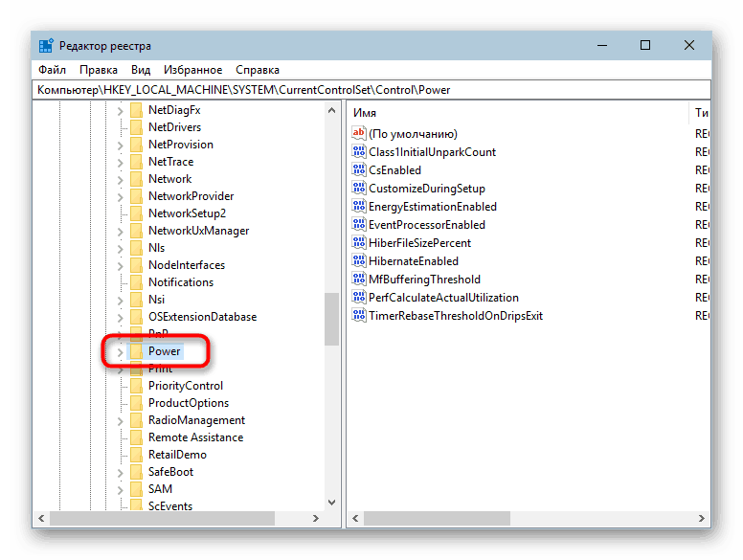
Task: Click the SafeBoot folder icon
Action: coord(136,471)
